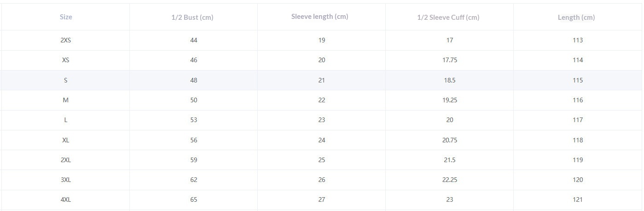644x211 pixels.
Task: Click the highlighted S size cell
Action: [66, 80]
